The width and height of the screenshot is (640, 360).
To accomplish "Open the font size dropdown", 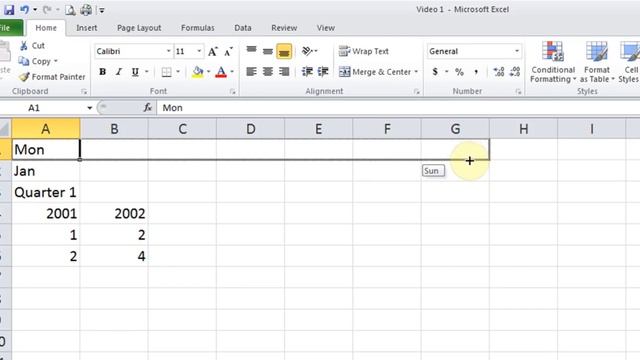I will tap(199, 51).
